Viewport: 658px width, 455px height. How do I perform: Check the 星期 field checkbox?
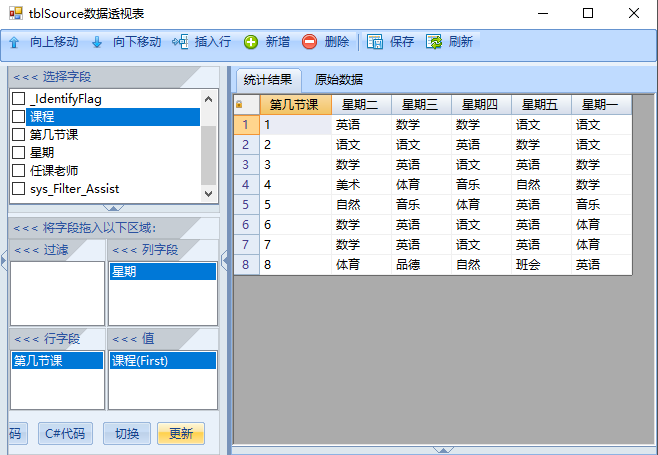pos(18,153)
